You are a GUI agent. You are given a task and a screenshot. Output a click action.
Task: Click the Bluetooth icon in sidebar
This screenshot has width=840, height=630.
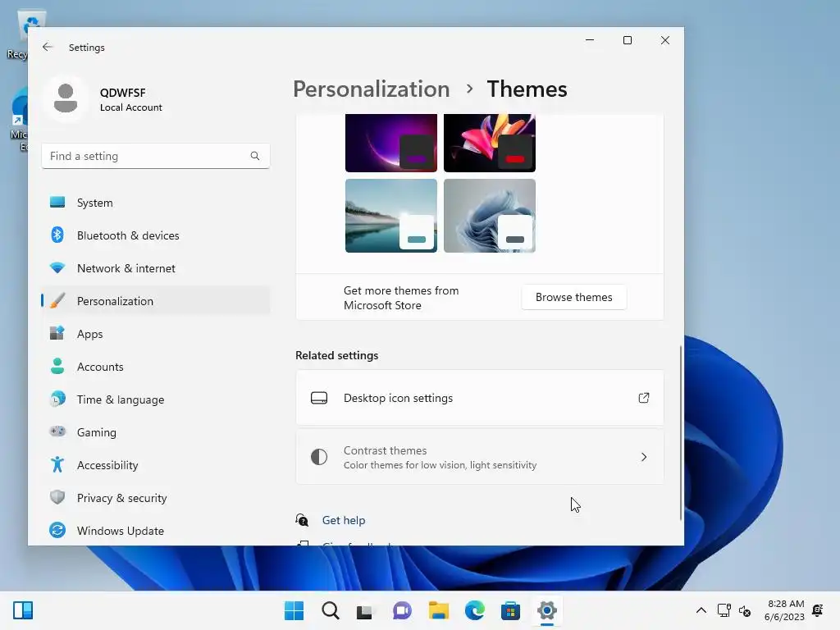point(57,235)
